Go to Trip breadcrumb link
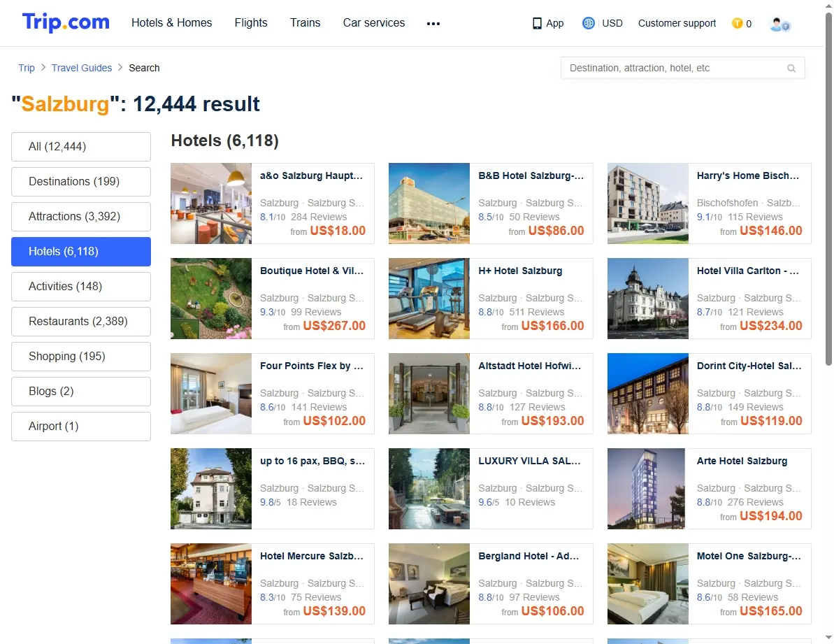Viewport: 834px width, 644px height. pyautogui.click(x=27, y=68)
